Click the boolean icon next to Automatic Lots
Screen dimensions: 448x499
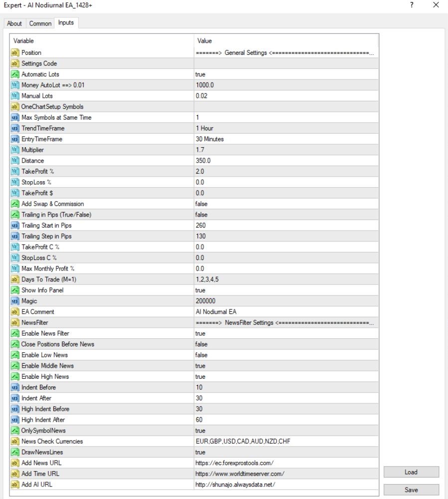pyautogui.click(x=14, y=74)
